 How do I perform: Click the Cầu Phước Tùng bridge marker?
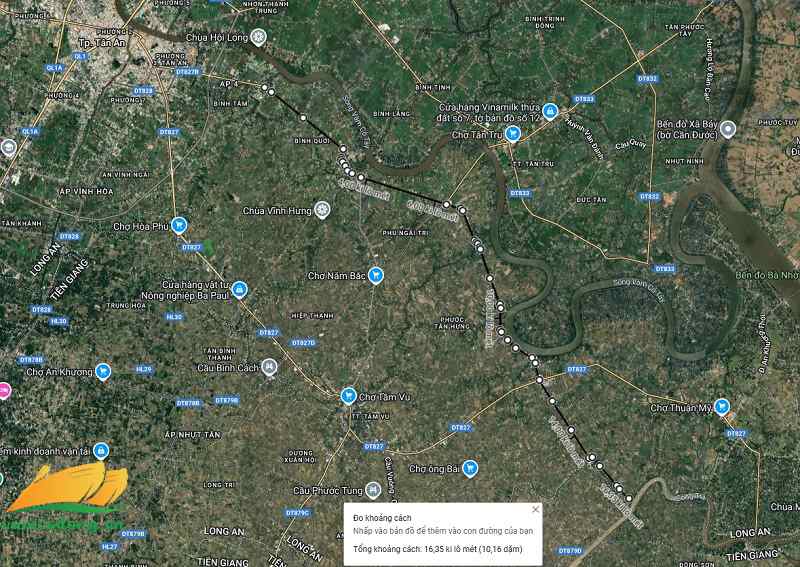(x=372, y=490)
